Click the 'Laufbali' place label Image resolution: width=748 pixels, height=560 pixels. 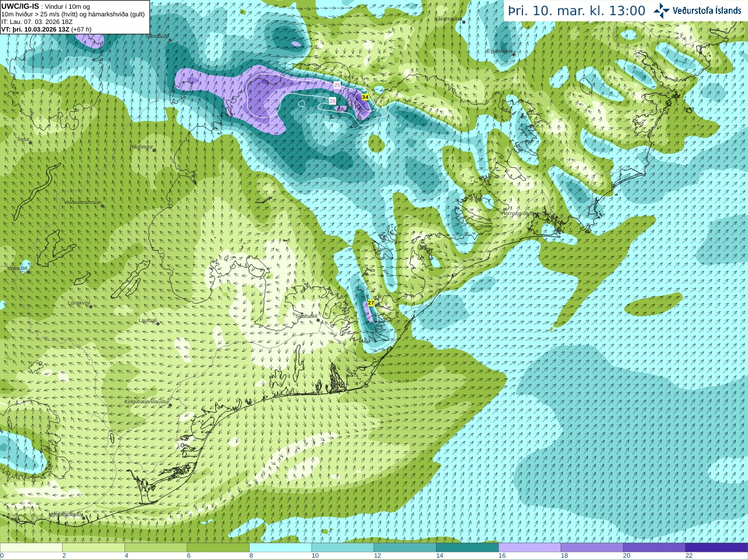[148, 320]
